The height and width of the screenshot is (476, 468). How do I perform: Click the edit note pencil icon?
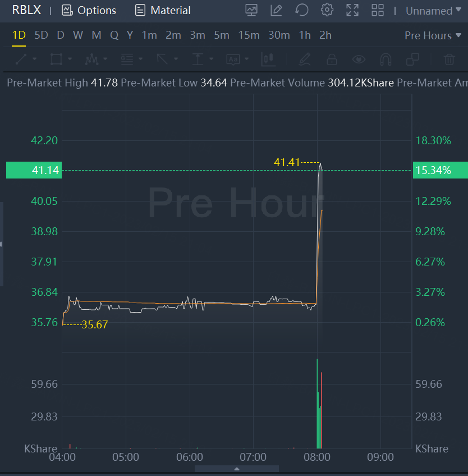(x=276, y=10)
